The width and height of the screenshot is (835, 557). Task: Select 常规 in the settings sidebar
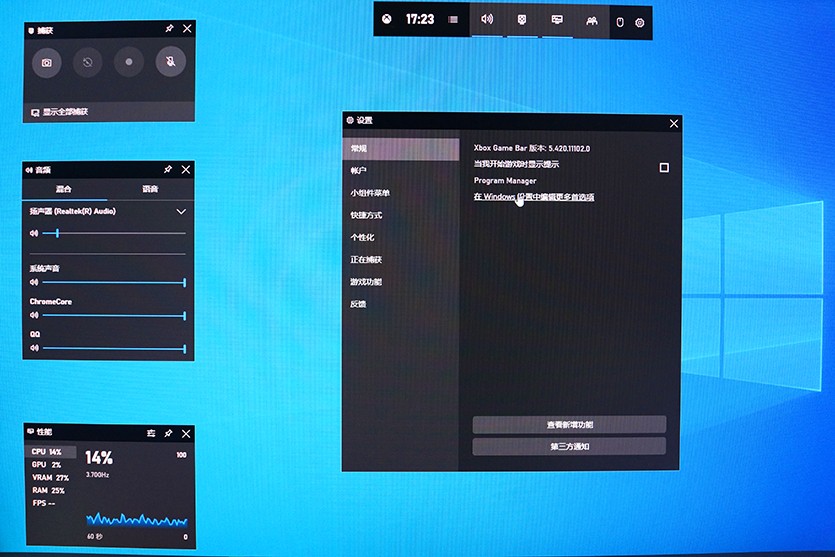pyautogui.click(x=400, y=149)
